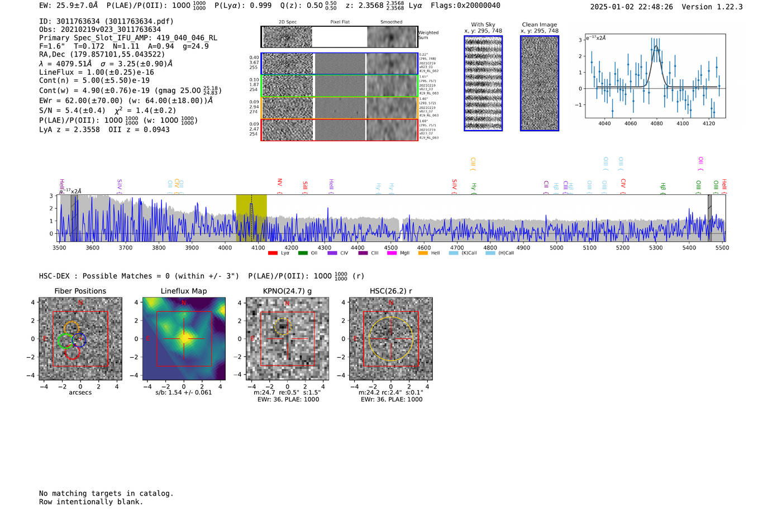This screenshot has width=782, height=532.
Task: Click the F=1.6" T=0.172 parameters line
Action: pyautogui.click(x=124, y=46)
